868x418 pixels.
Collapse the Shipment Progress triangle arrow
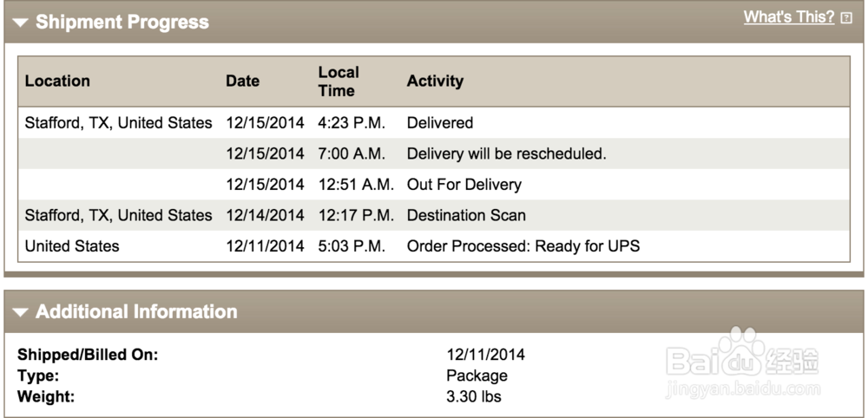point(21,23)
